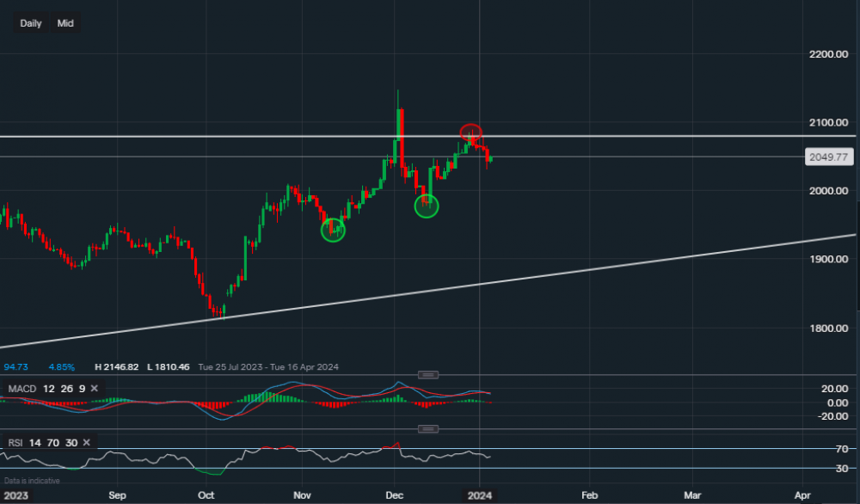Remove the MACD indicator with its X icon
860x504 pixels.
click(95, 389)
